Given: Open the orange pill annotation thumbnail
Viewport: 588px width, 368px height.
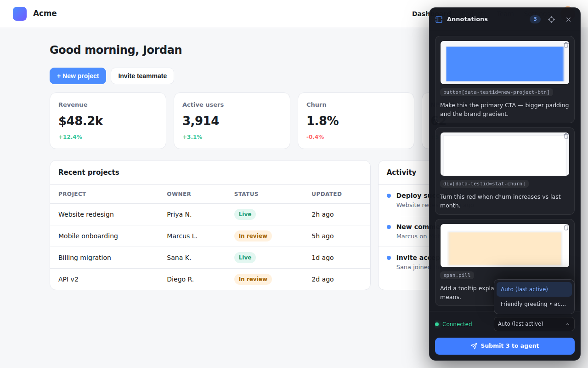Looking at the screenshot, I should pyautogui.click(x=505, y=246).
